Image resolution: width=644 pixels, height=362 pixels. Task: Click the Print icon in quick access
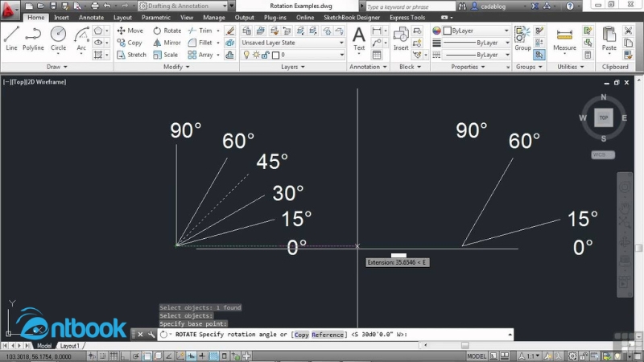point(95,6)
